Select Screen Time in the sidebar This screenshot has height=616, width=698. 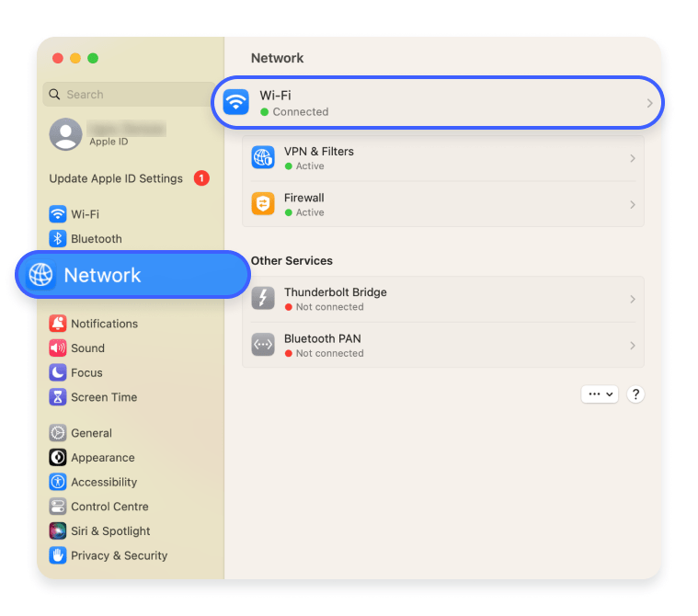click(x=104, y=397)
